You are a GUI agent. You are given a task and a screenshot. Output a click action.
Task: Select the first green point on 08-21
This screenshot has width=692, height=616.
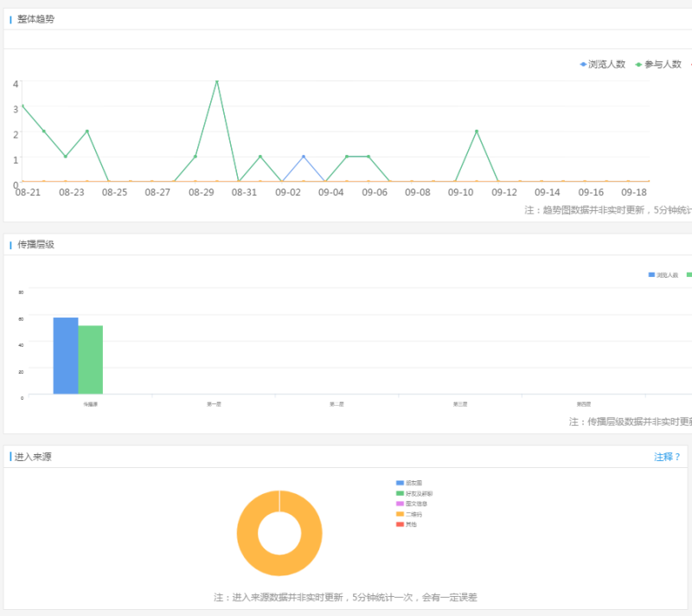coord(22,106)
